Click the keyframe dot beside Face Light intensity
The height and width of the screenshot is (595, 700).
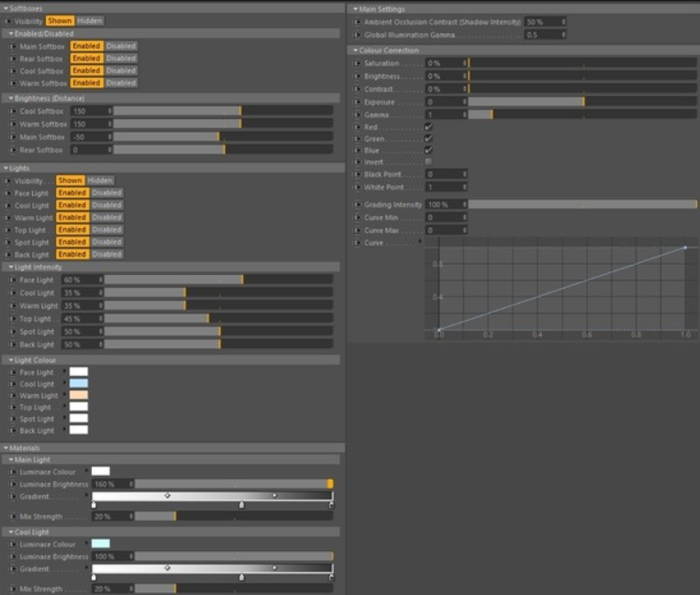click(x=13, y=281)
